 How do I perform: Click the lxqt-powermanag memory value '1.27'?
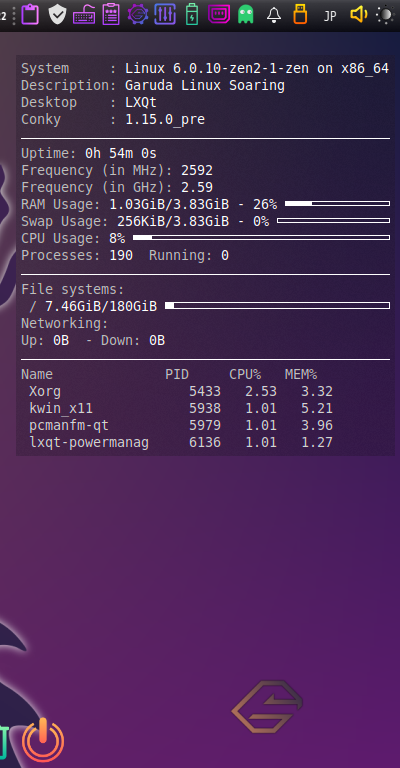coord(317,443)
